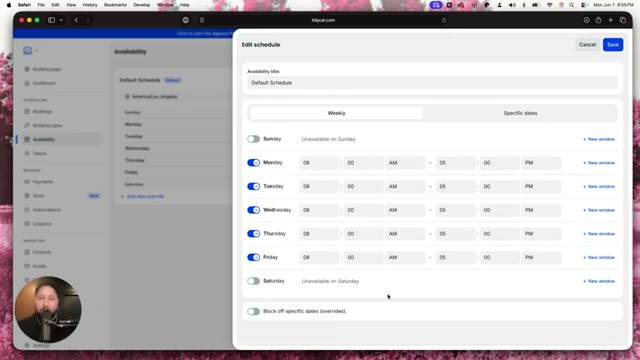Viewport: 640px width, 360px height.
Task: Click the Payments icon in dimmed sidebar
Action: [x=27, y=182]
